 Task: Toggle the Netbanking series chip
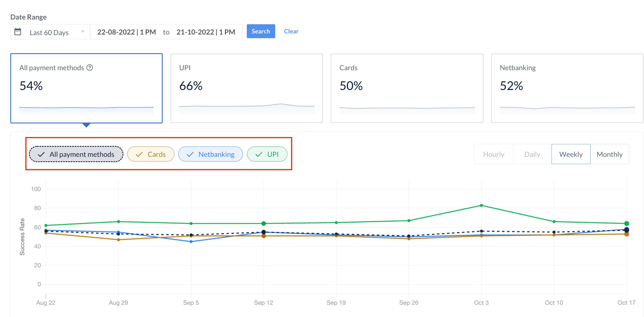pos(211,154)
